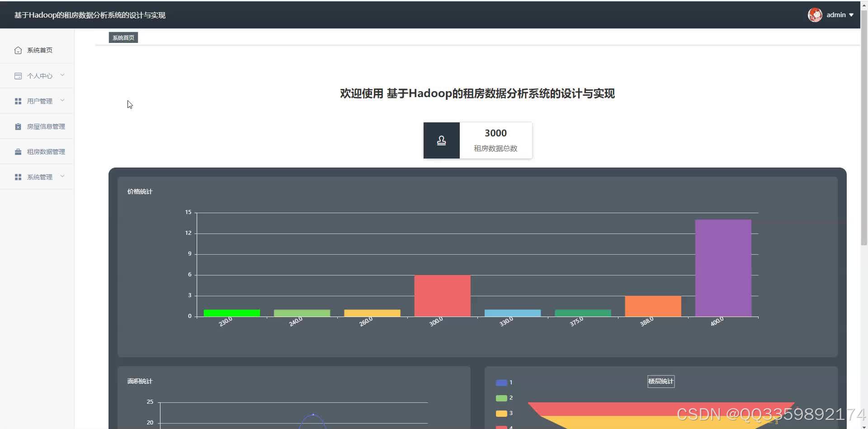Expand the 系统管理 chevron
The width and height of the screenshot is (868, 429).
click(x=62, y=177)
